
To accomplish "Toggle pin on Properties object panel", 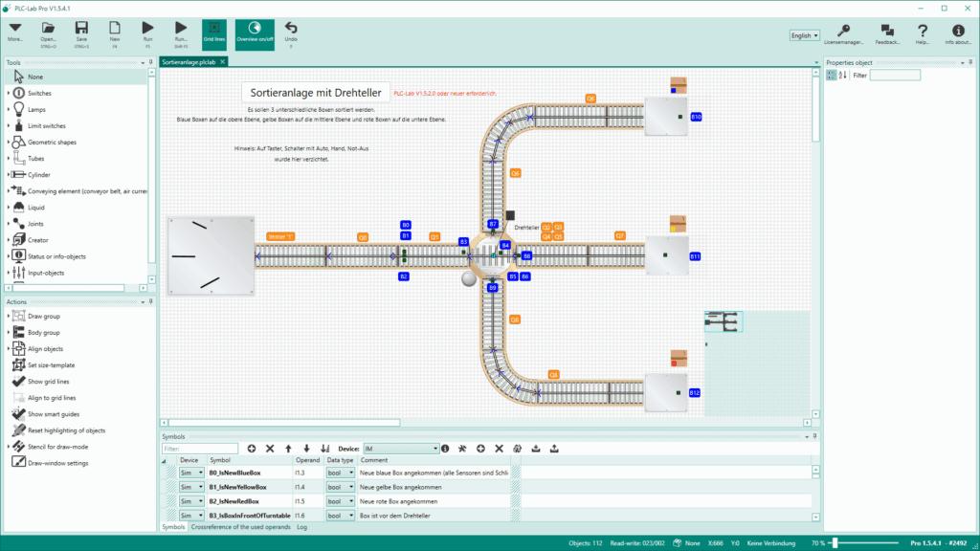I will (970, 62).
